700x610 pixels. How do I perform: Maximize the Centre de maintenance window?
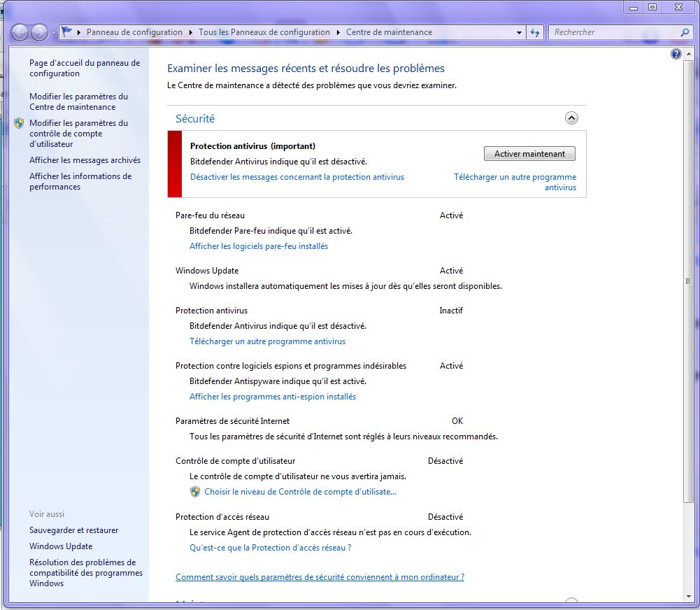652,7
